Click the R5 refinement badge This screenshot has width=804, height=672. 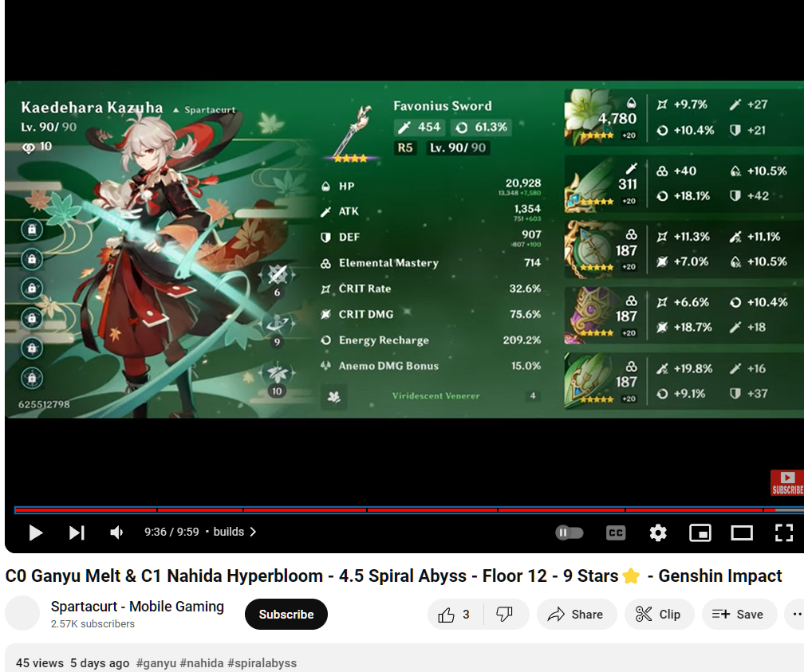click(404, 148)
